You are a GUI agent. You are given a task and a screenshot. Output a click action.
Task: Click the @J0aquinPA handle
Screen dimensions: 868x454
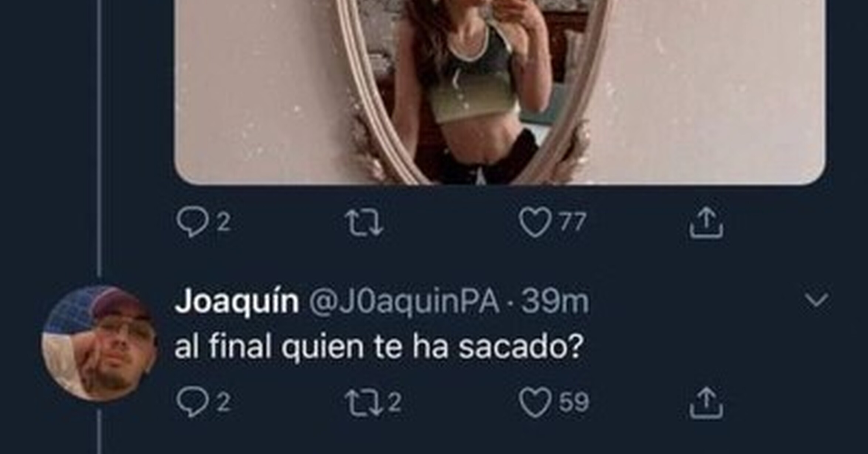[x=404, y=302]
